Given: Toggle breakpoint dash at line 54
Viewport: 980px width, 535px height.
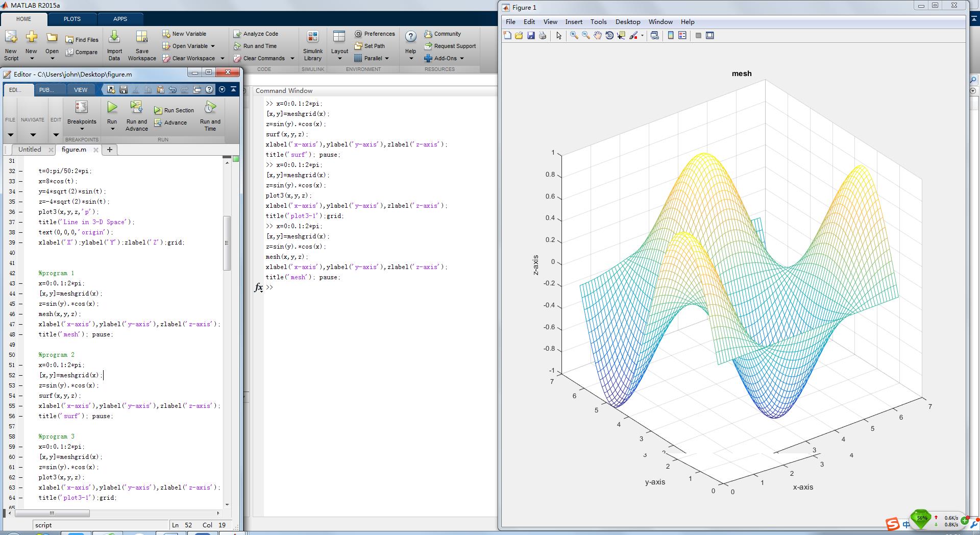Looking at the screenshot, I should tap(21, 396).
